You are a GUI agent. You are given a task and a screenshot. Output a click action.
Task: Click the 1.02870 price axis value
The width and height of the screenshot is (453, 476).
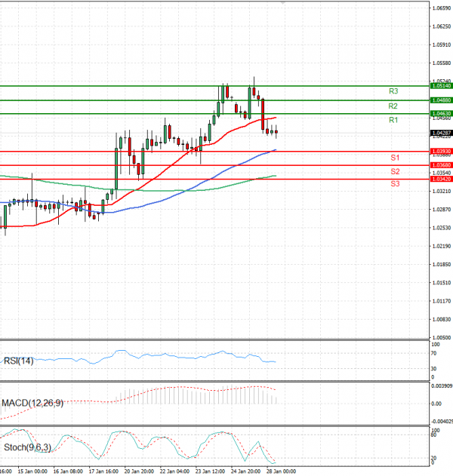[442, 210]
